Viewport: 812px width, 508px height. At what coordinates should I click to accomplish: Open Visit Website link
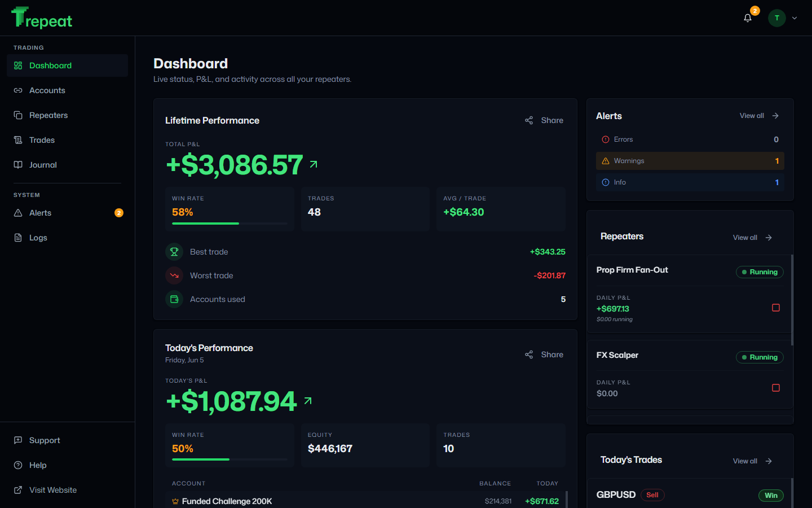67,490
